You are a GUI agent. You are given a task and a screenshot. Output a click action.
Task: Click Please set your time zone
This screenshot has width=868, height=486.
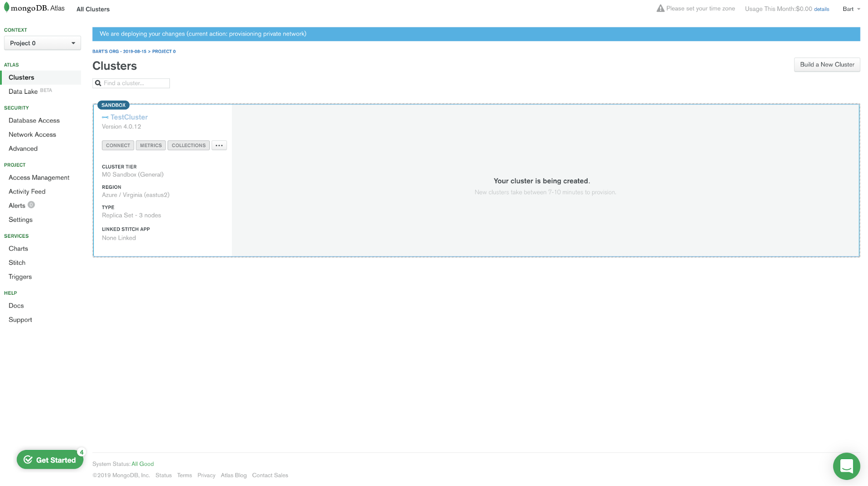point(700,9)
